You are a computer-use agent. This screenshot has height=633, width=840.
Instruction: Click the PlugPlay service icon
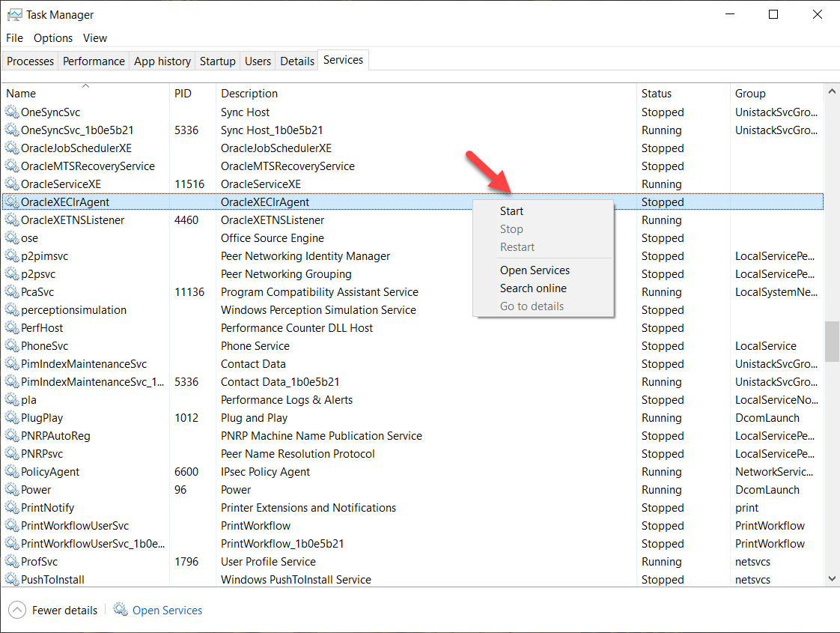click(12, 417)
